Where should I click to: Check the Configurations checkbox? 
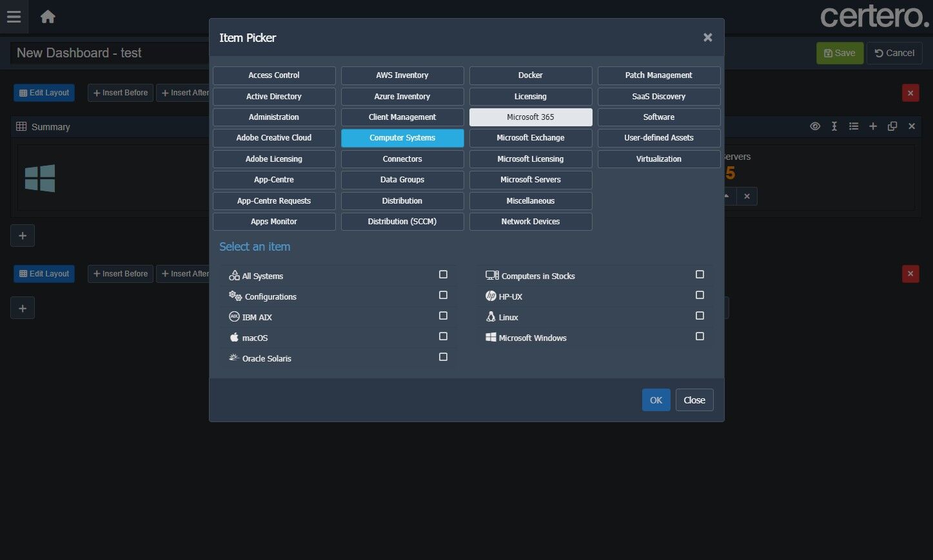tap(443, 295)
